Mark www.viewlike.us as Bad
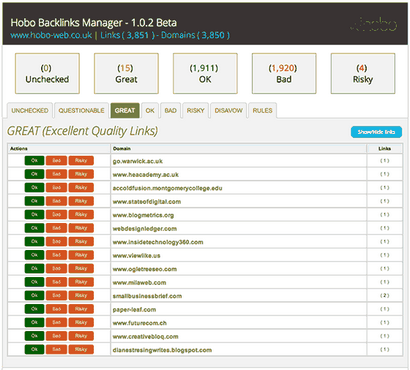Screen dimensions: 410x370 click(56, 255)
